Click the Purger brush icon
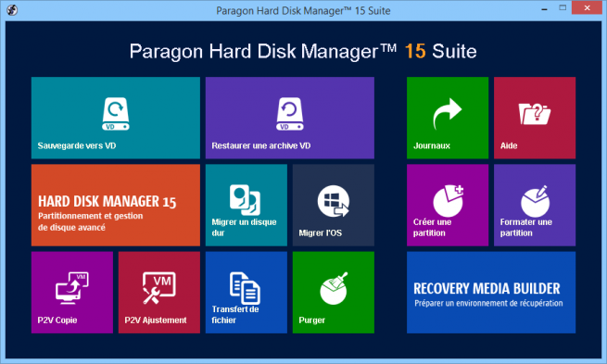The width and height of the screenshot is (607, 364). coord(334,288)
